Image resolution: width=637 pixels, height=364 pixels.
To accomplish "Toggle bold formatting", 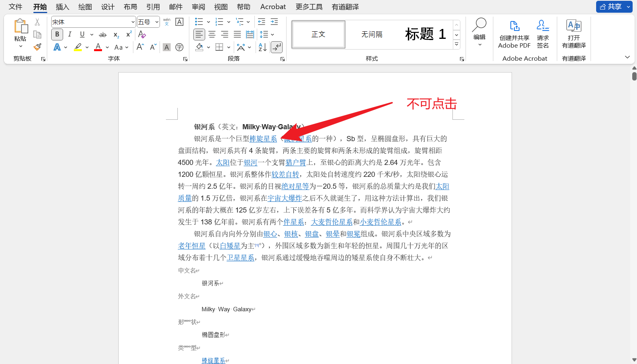I will click(57, 34).
